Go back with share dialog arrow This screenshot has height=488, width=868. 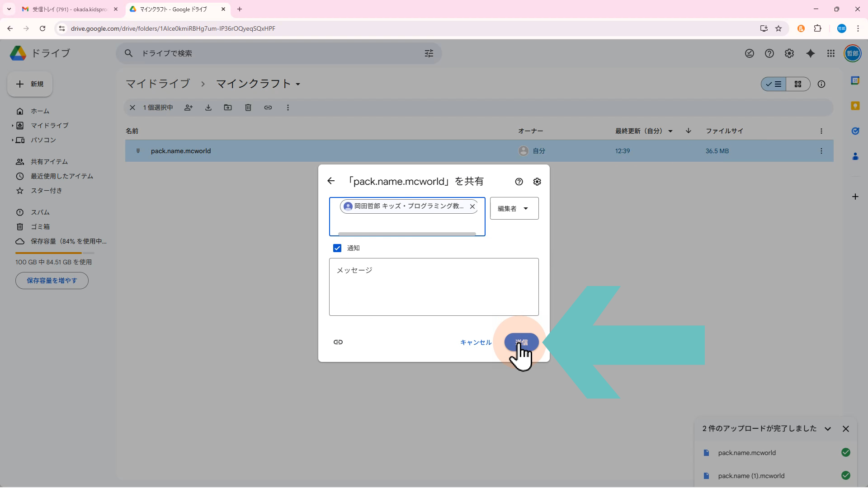(331, 181)
